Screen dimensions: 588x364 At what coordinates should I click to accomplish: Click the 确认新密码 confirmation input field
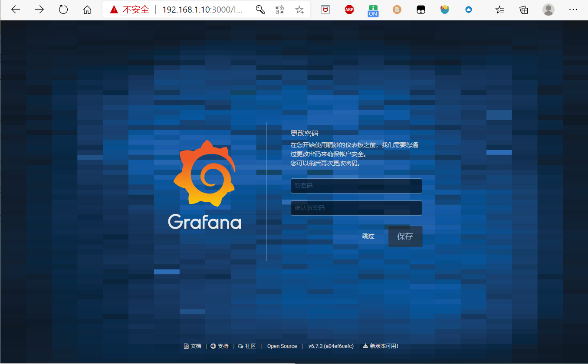[356, 208]
